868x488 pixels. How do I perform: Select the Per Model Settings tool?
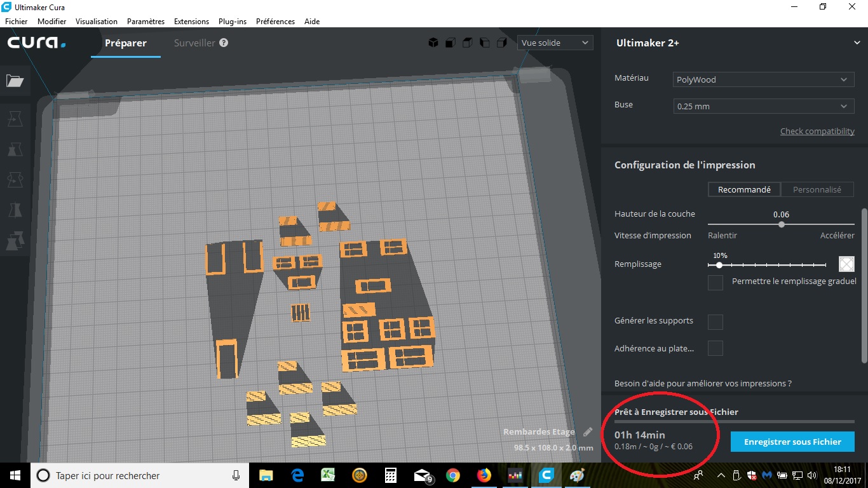coord(15,241)
